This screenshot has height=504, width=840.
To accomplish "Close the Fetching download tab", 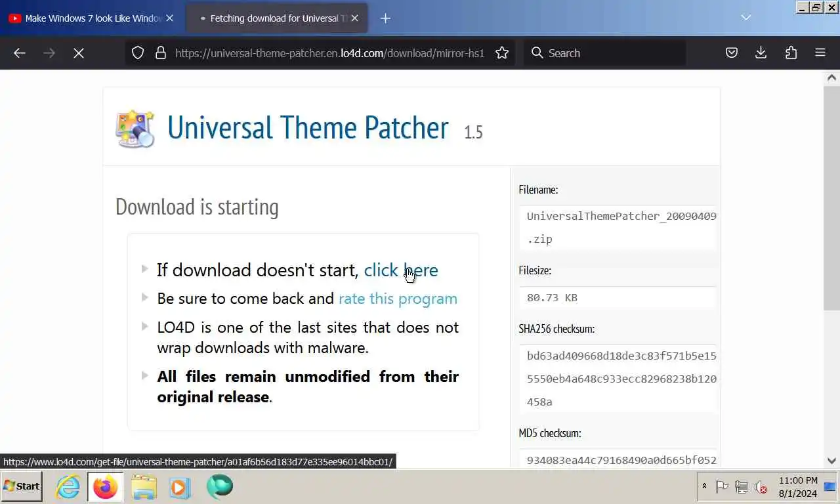I will click(x=354, y=18).
